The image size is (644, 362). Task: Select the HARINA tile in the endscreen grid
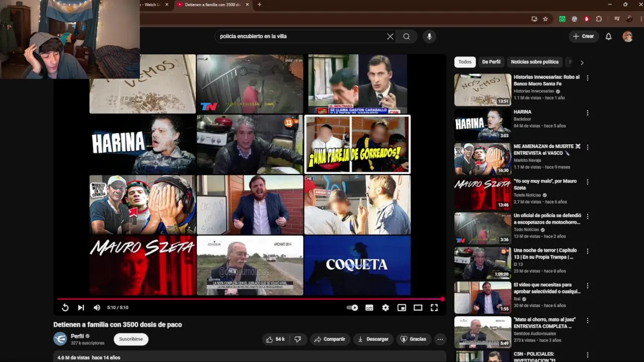[142, 144]
